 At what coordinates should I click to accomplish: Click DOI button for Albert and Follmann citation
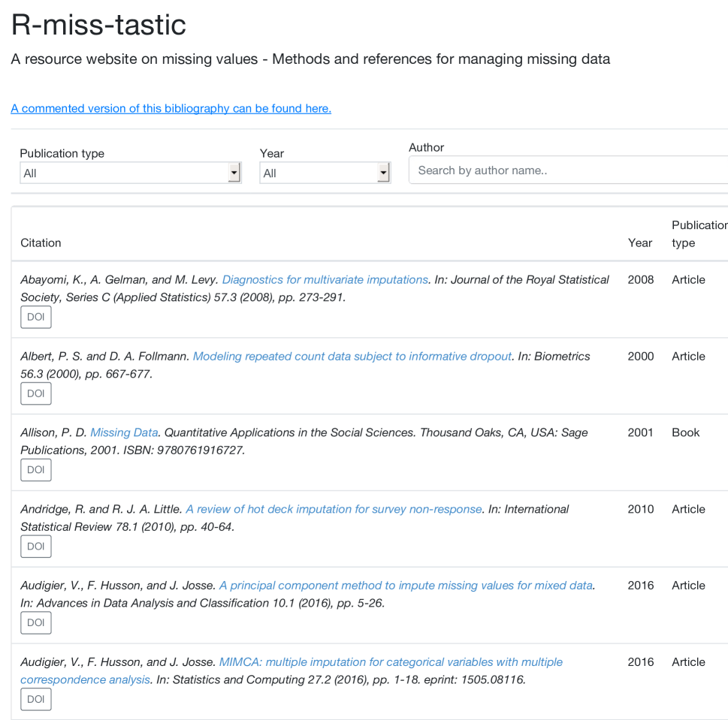click(36, 393)
